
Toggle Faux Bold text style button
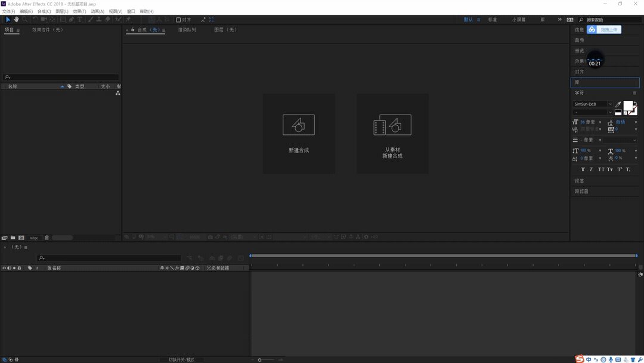583,170
